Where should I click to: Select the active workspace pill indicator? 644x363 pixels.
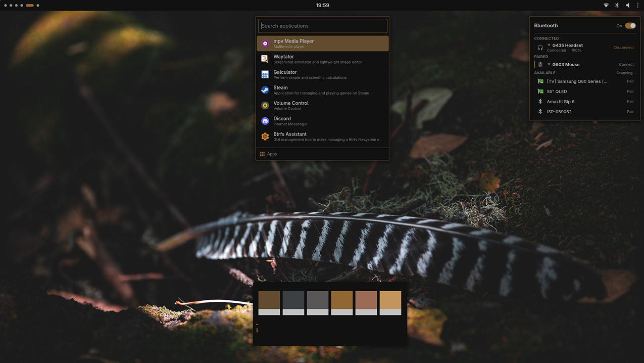(30, 5)
